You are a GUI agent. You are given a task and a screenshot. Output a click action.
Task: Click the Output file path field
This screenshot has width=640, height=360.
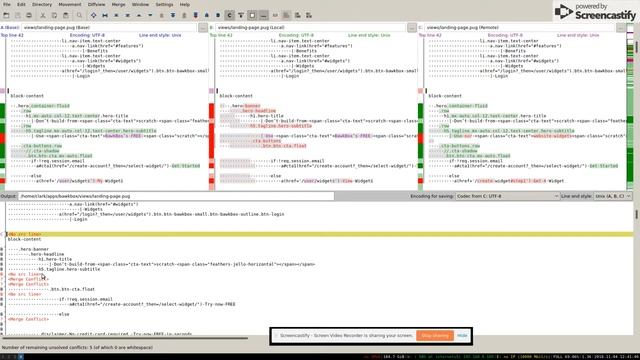(176, 196)
